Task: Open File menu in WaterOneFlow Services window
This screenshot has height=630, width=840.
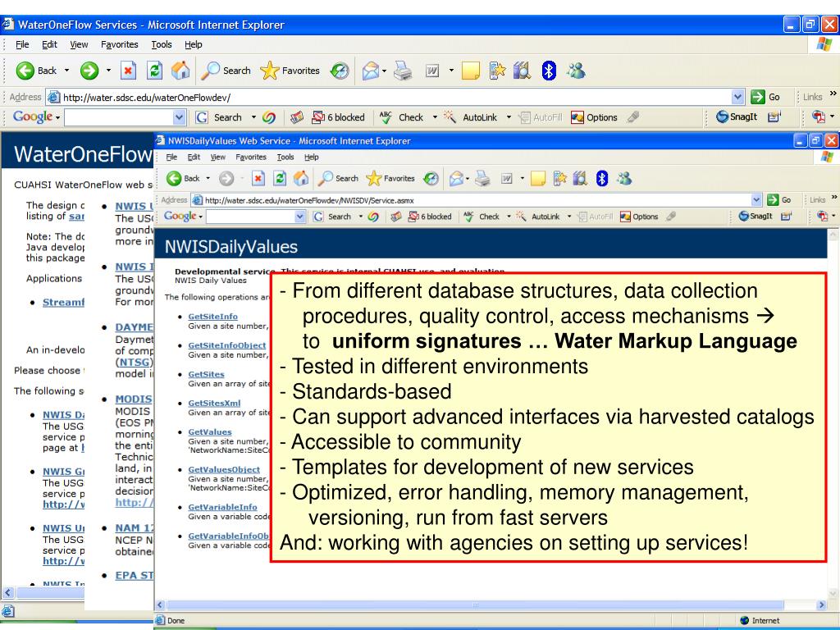Action: (22, 44)
